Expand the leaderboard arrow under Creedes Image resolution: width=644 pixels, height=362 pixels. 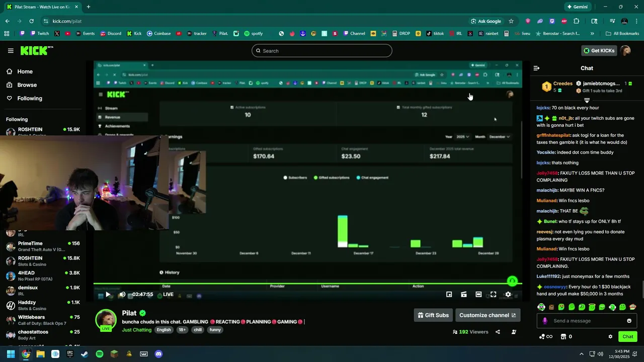587,101
